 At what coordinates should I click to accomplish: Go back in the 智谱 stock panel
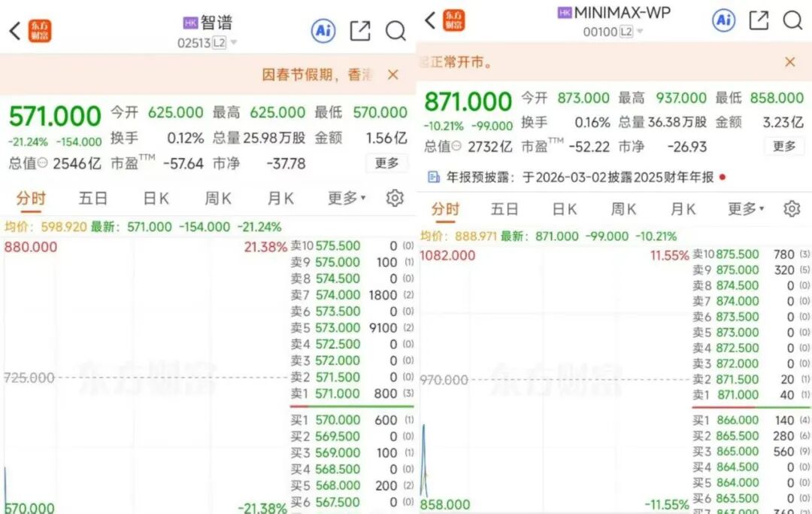tap(14, 31)
